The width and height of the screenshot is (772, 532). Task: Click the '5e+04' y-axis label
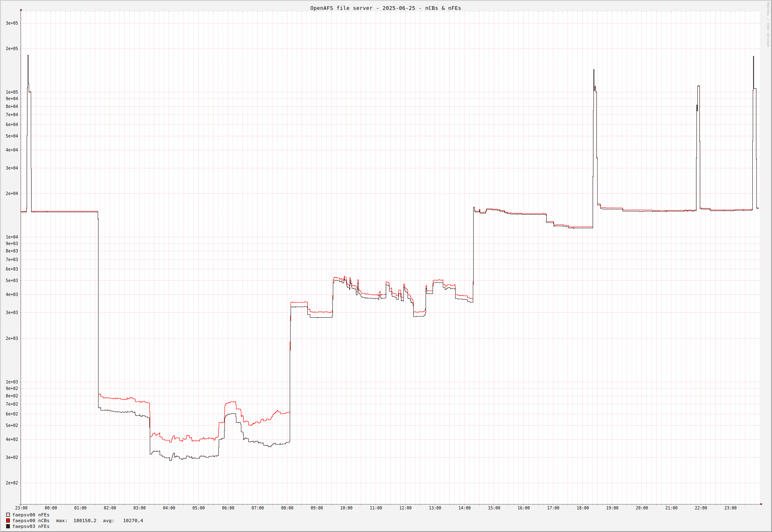[x=12, y=136]
